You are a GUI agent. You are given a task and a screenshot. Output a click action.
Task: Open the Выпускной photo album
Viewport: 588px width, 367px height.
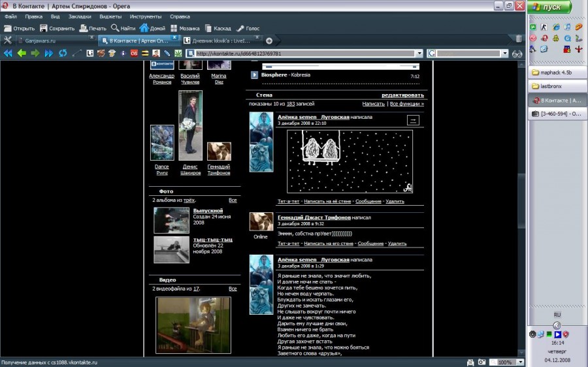208,211
